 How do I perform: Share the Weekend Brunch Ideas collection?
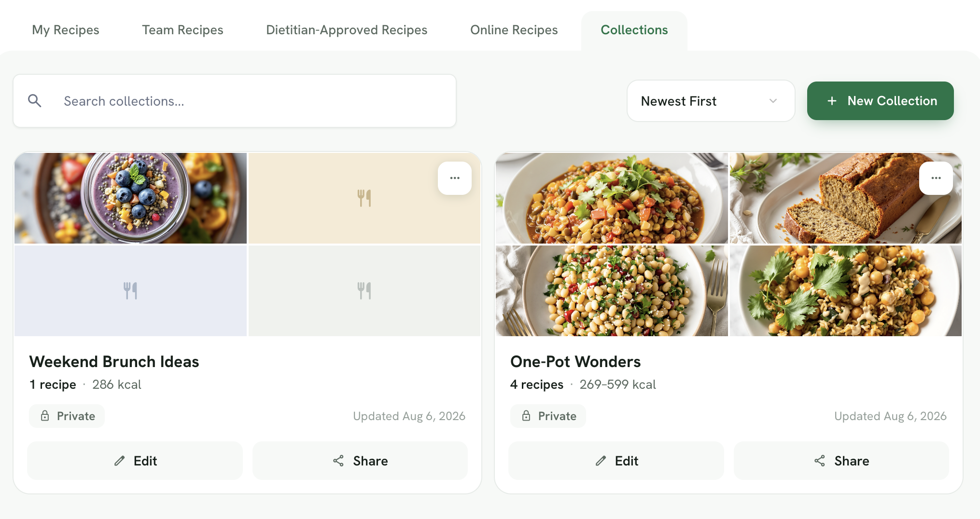tap(360, 461)
